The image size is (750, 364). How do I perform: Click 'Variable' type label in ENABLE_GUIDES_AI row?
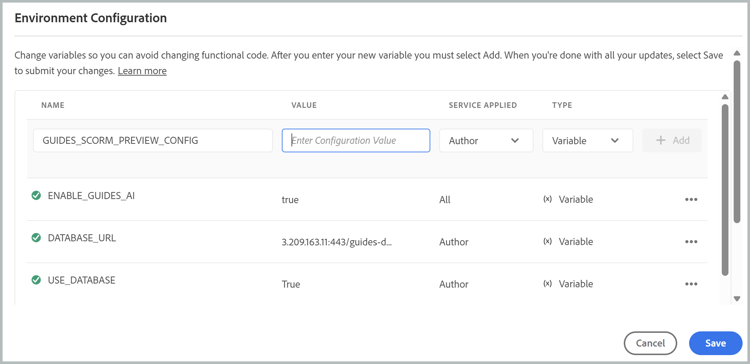[x=576, y=199]
